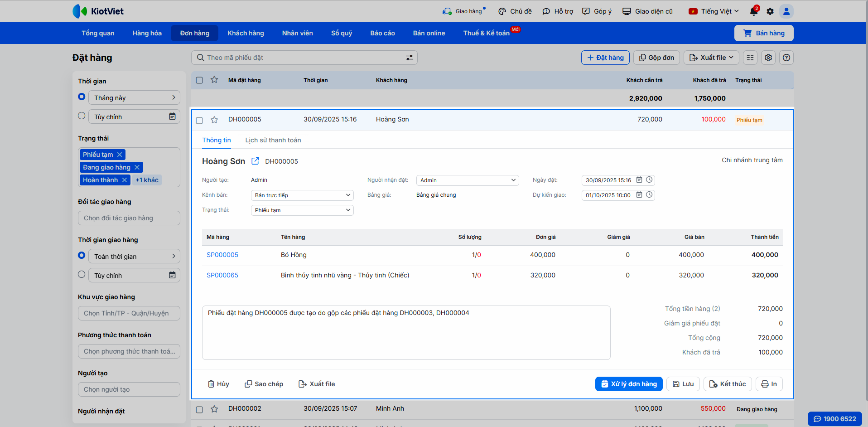Star the order DH000005
The height and width of the screenshot is (427, 868).
pyautogui.click(x=214, y=120)
